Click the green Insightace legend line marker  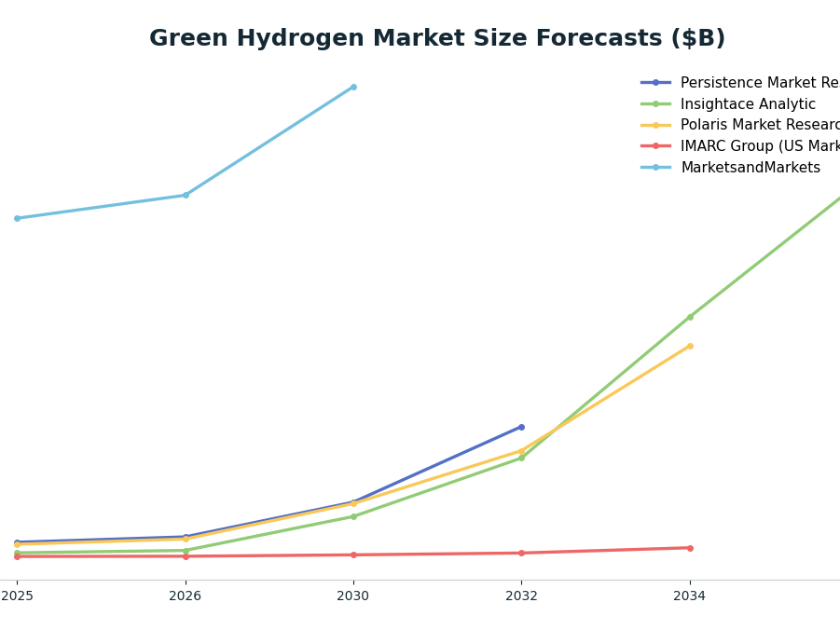tap(655, 104)
